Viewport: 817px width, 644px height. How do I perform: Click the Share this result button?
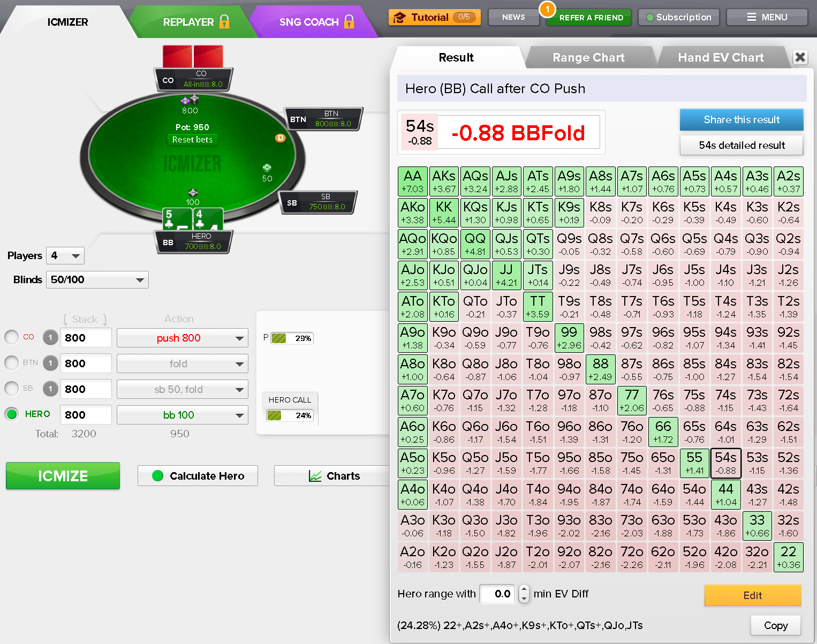coord(742,120)
